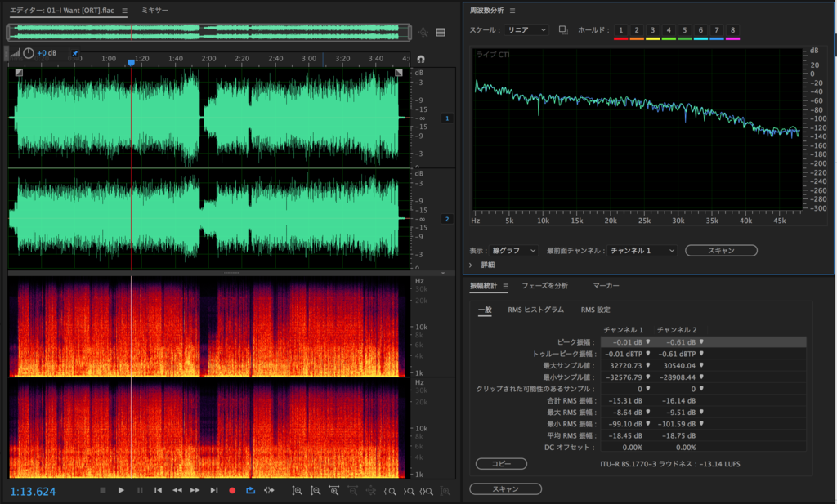837x504 pixels.
Task: Select the 一般 sub-tab
Action: (x=485, y=310)
